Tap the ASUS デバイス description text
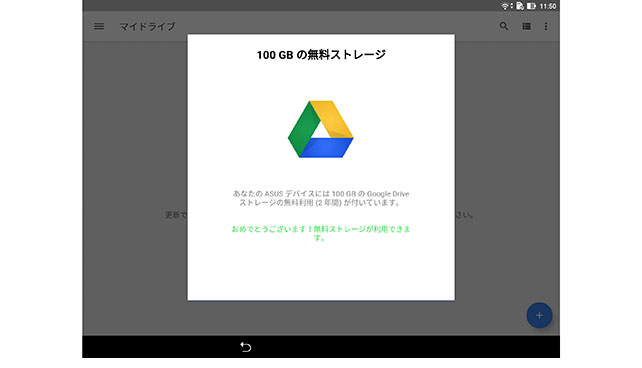 pos(321,198)
